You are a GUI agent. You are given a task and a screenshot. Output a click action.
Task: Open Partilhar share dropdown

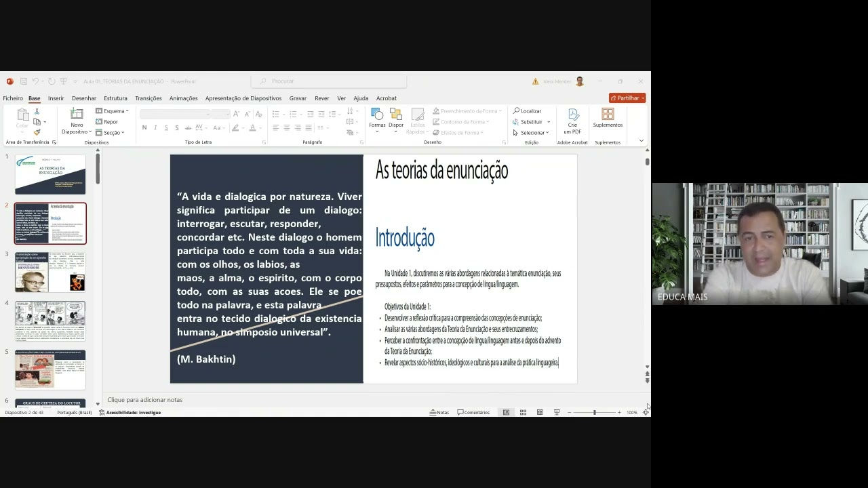pos(627,98)
